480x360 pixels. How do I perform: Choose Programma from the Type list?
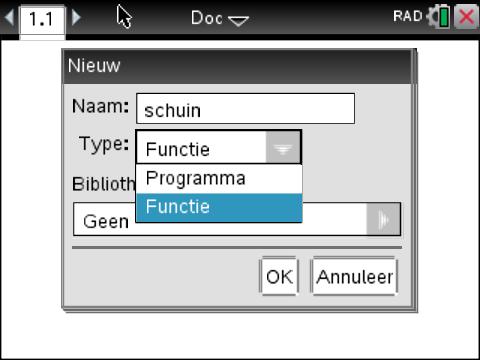tap(219, 179)
